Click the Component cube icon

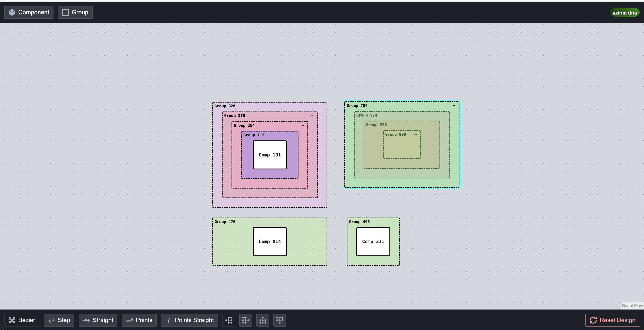12,12
